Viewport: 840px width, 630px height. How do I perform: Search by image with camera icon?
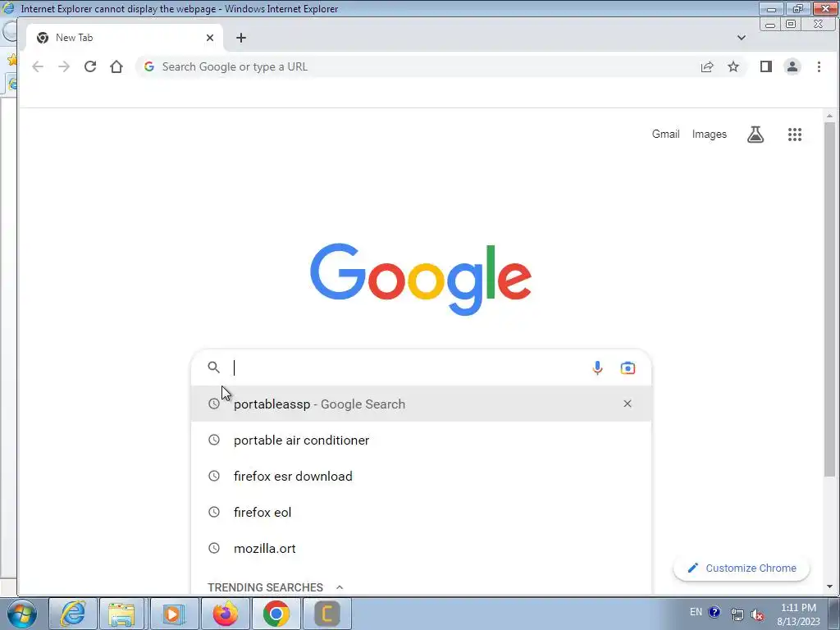point(628,368)
